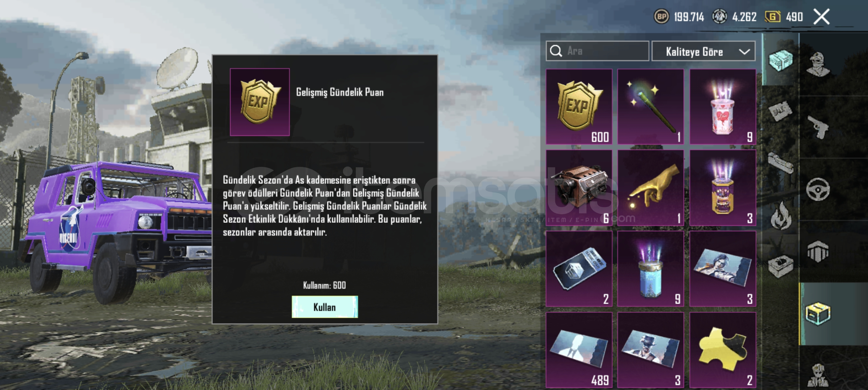
Task: Select the EXP badge item with 600
Action: click(x=579, y=107)
